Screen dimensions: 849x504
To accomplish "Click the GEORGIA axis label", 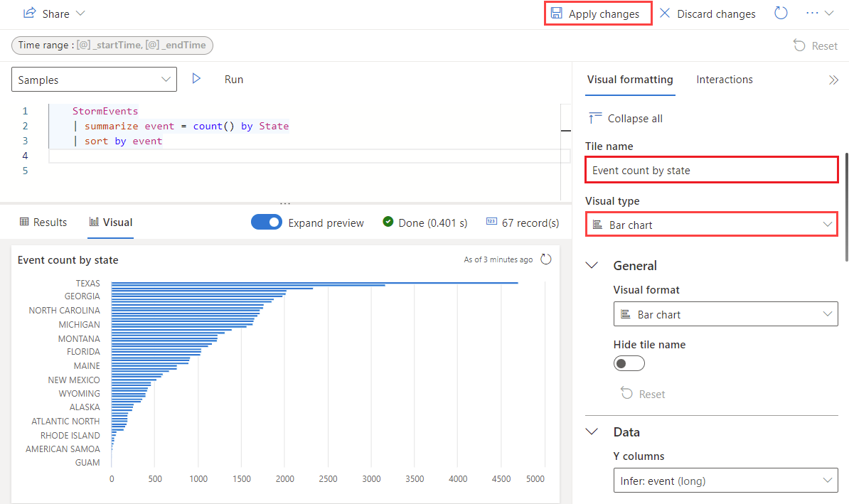I will coord(82,296).
